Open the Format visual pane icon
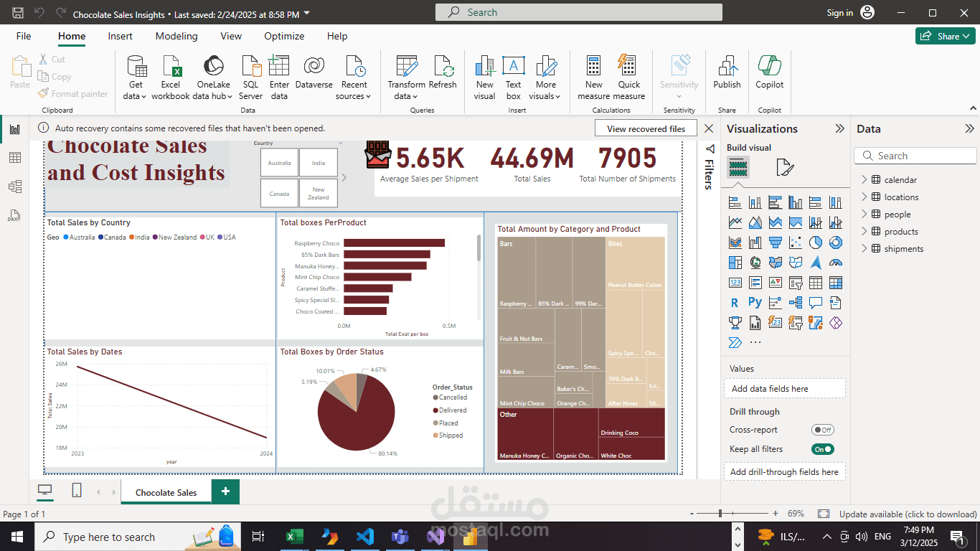 785,168
